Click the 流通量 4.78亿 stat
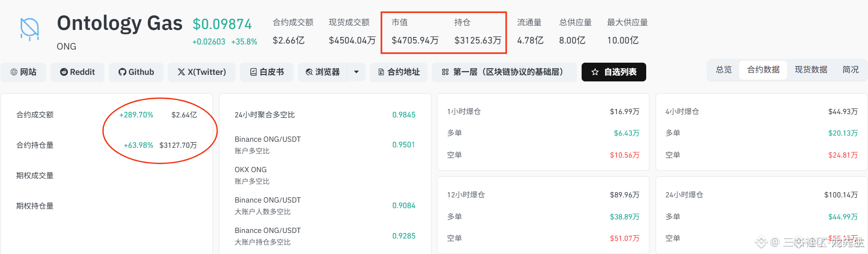The width and height of the screenshot is (868, 254). pyautogui.click(x=530, y=31)
